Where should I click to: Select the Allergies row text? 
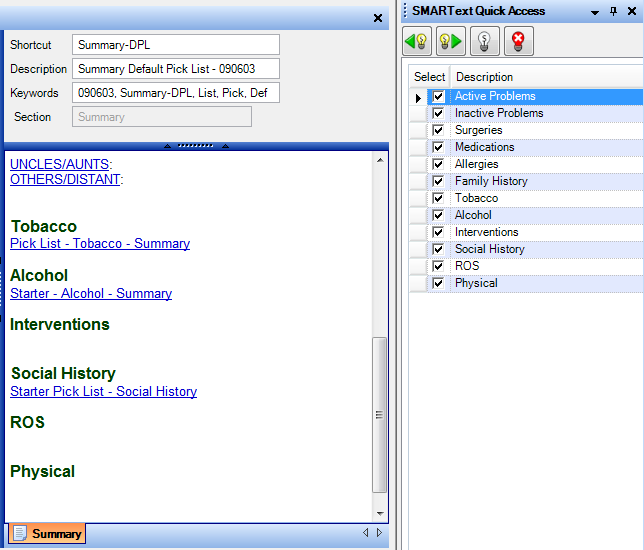476,164
